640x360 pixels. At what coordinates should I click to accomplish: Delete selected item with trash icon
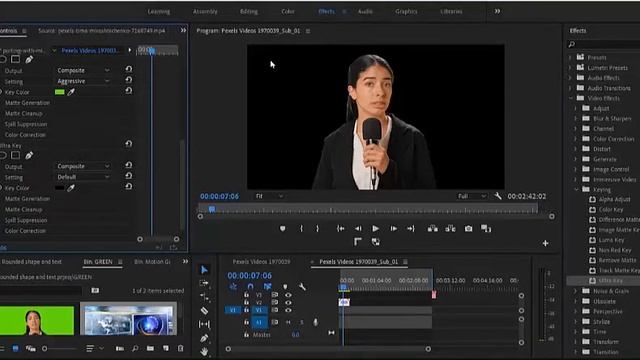tap(180, 348)
